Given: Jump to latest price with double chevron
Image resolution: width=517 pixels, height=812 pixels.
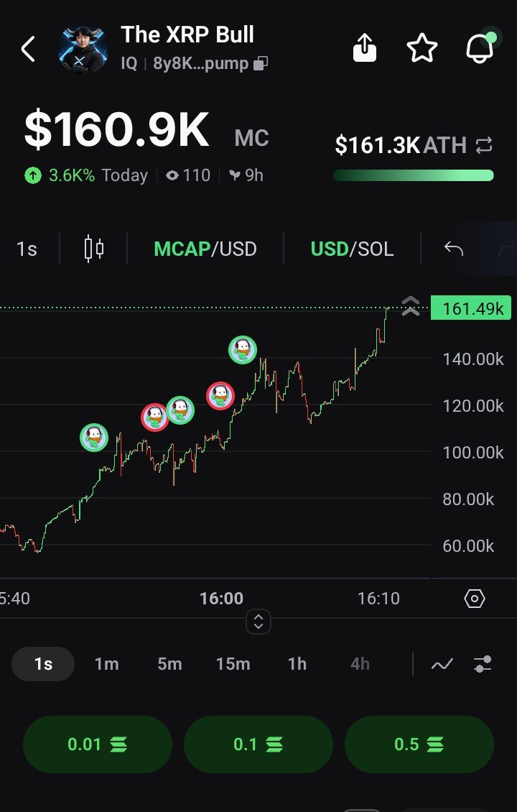Looking at the screenshot, I should point(411,305).
